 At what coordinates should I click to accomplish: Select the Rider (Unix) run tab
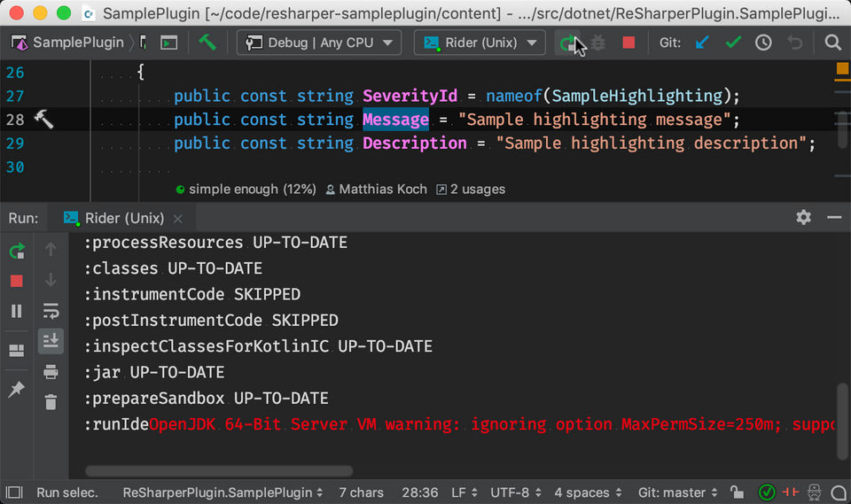tap(122, 218)
